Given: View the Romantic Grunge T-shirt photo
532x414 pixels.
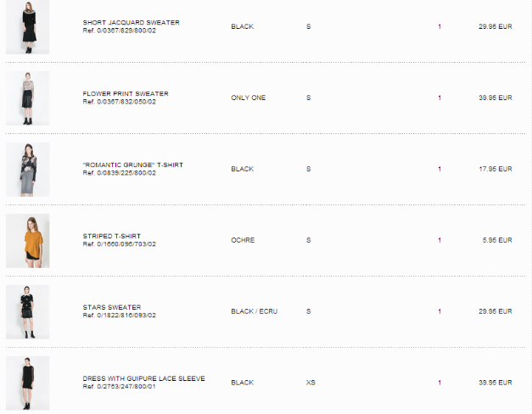Looking at the screenshot, I should click(27, 170).
